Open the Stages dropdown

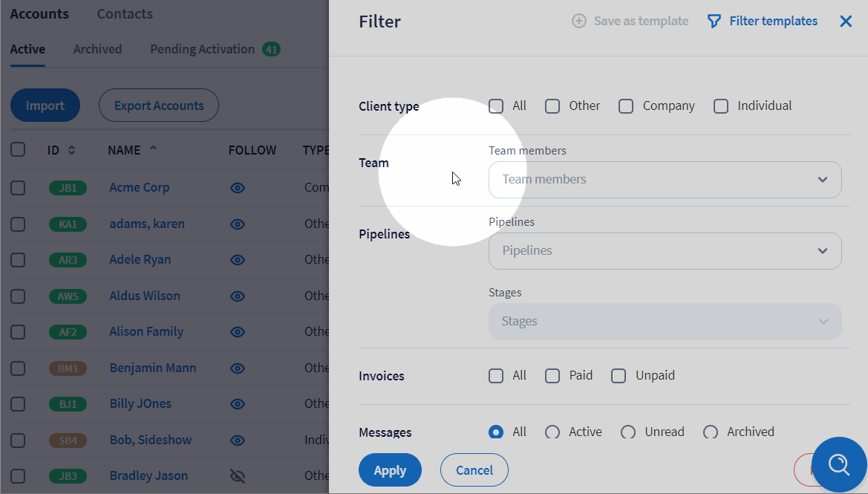pyautogui.click(x=665, y=322)
